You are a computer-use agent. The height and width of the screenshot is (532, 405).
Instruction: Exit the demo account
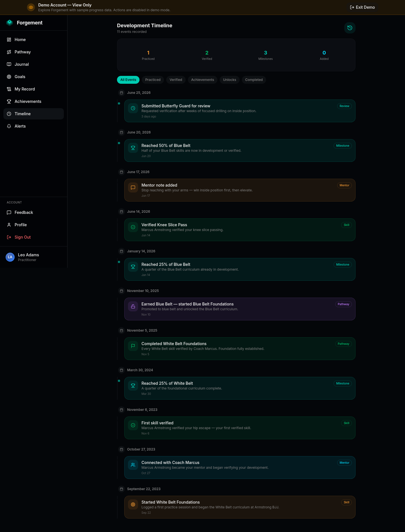(x=362, y=7)
